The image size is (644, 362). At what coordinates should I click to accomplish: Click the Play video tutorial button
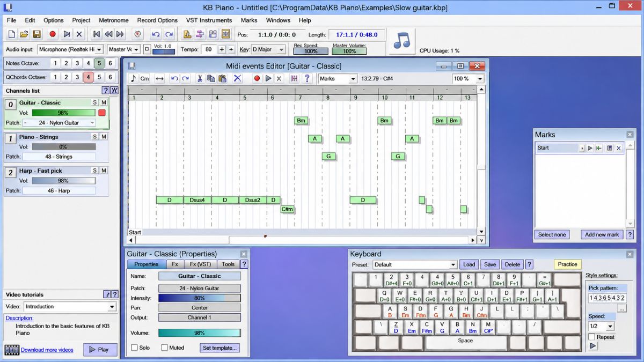pyautogui.click(x=100, y=350)
